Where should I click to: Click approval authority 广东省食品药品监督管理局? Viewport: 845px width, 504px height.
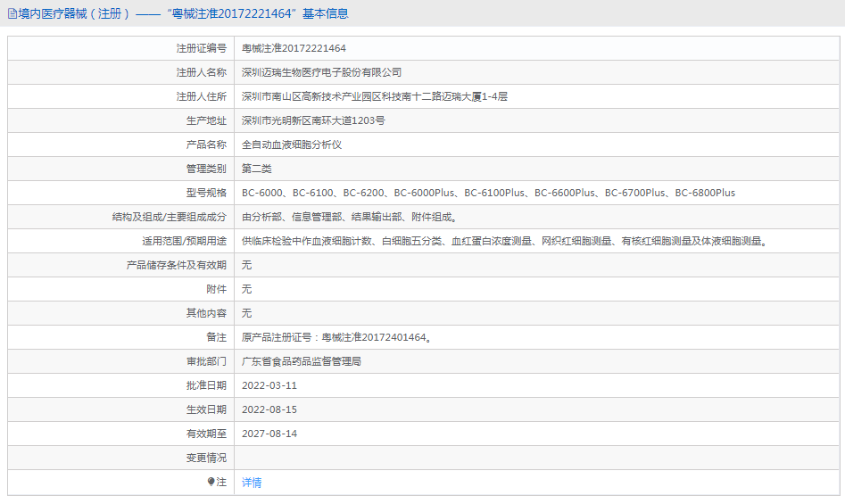click(301, 361)
